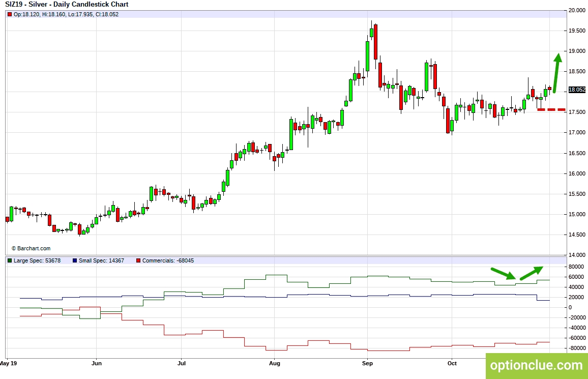The height and width of the screenshot is (379, 588).
Task: Select the Small Spec: 14367 legend label
Action: [x=101, y=260]
